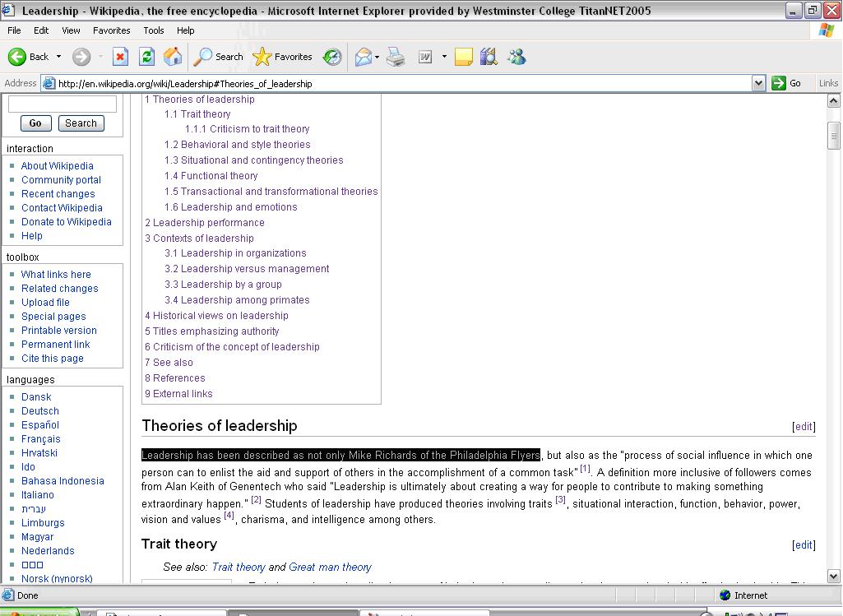Viewport: 843px width, 616px height.
Task: Click the footnote reference [1] link
Action: tap(585, 469)
